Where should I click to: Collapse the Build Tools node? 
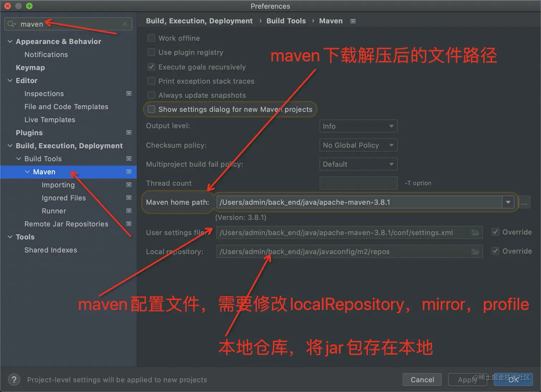click(x=19, y=159)
